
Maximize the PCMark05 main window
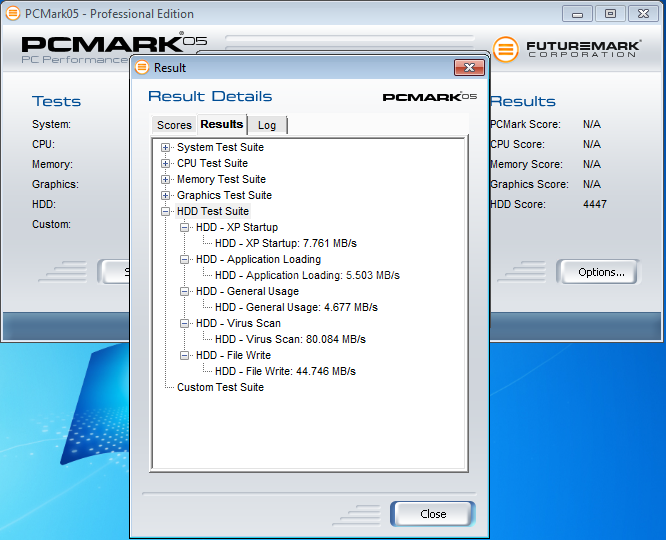coord(610,14)
